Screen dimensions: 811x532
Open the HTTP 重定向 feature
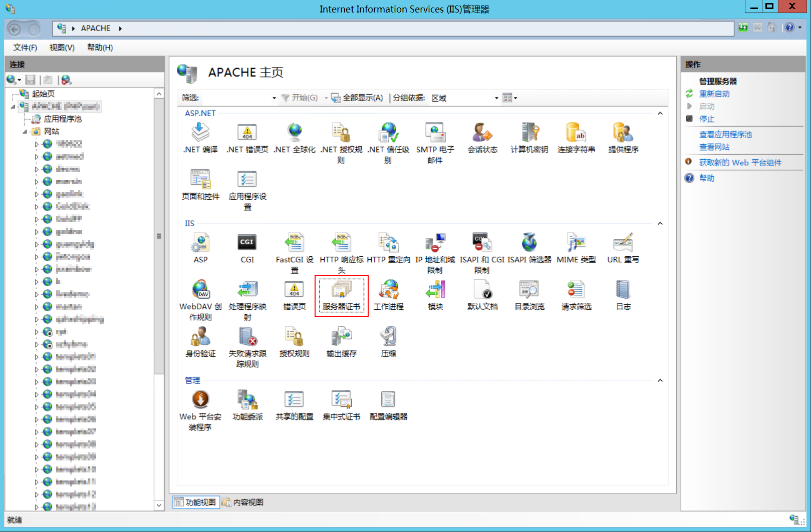pyautogui.click(x=388, y=248)
